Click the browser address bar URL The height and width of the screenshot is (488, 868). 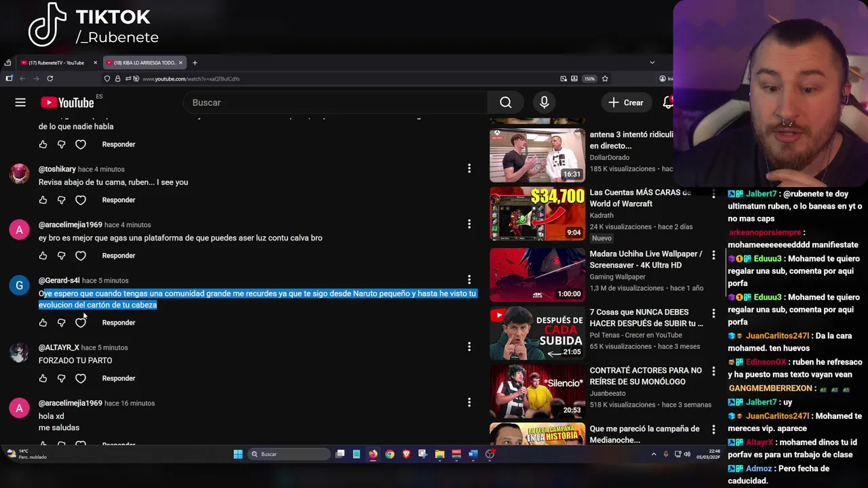[191, 79]
